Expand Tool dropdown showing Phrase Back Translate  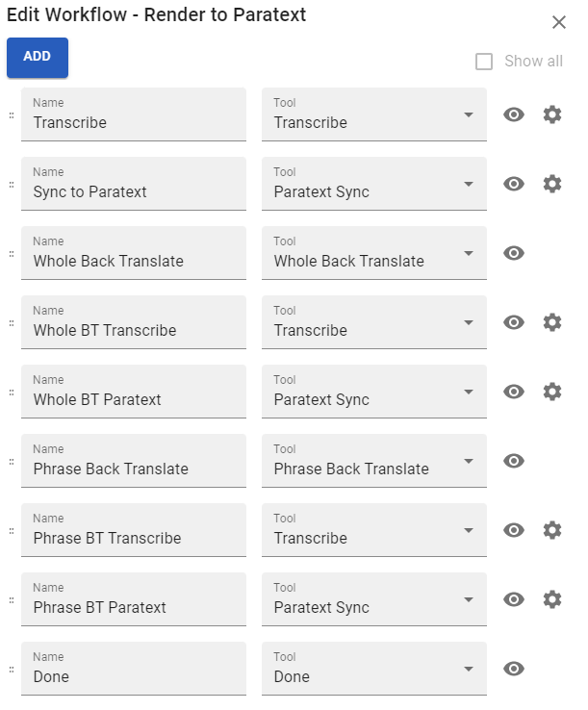[x=374, y=461]
